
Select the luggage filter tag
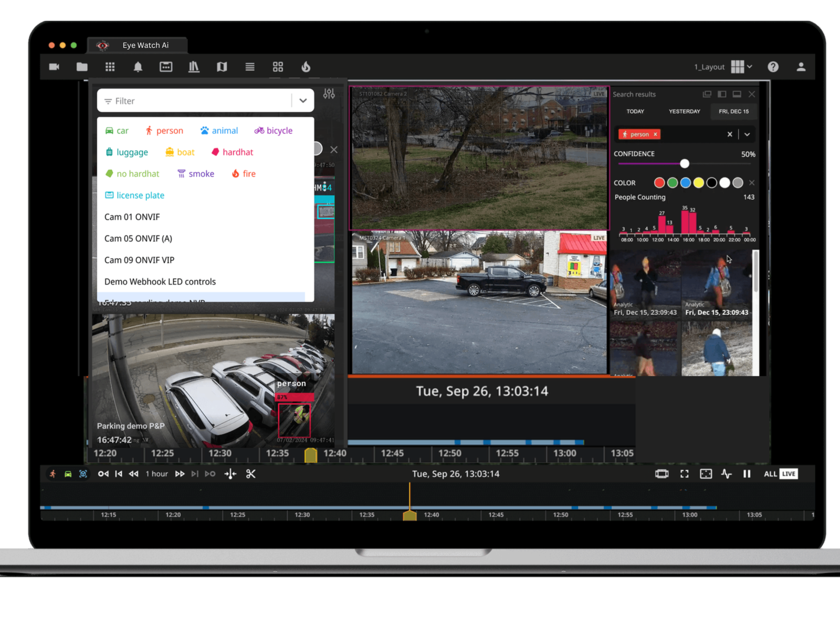point(127,152)
